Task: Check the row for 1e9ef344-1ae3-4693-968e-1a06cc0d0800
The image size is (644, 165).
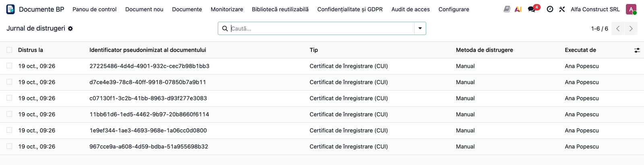Action: 9,130
